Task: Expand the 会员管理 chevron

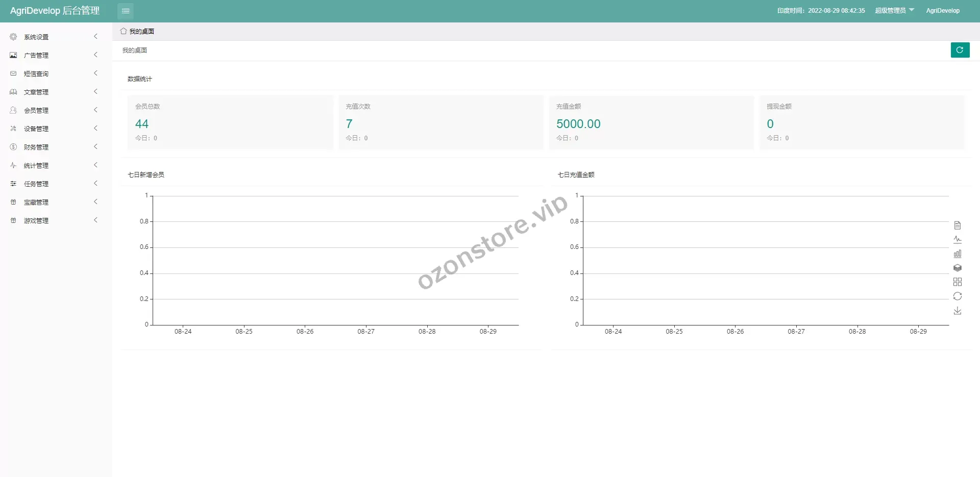Action: tap(95, 110)
